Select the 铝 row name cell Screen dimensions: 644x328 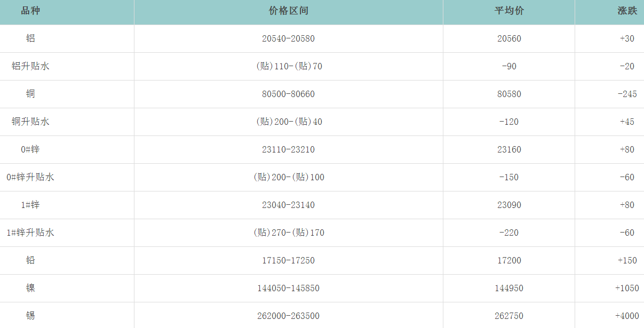pos(30,38)
